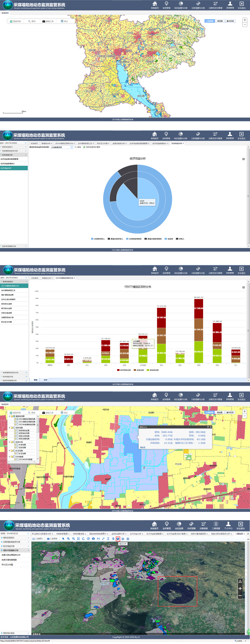Open hamburger menu on 经济效益分析 chart
The width and height of the screenshot is (250, 644).
(x=243, y=159)
